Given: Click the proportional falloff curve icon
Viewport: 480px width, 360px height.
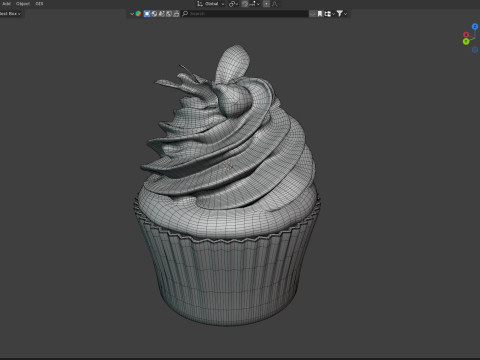Looking at the screenshot, I should [x=275, y=4].
